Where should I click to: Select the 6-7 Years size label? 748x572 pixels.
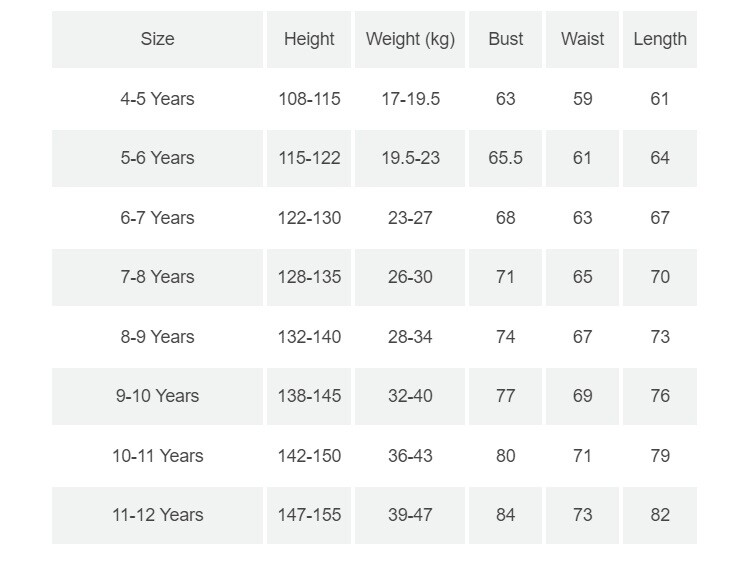(x=157, y=218)
